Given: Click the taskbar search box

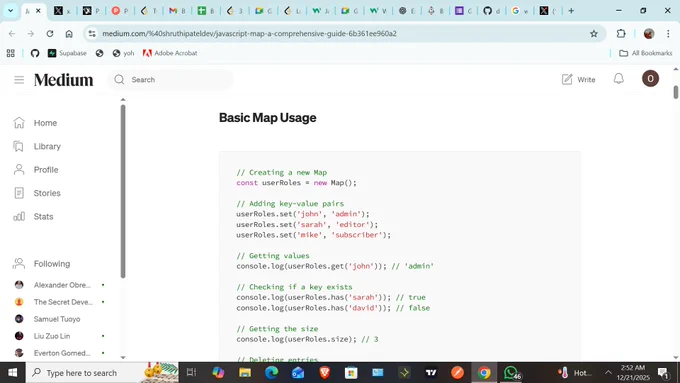Looking at the screenshot, I should (x=102, y=373).
